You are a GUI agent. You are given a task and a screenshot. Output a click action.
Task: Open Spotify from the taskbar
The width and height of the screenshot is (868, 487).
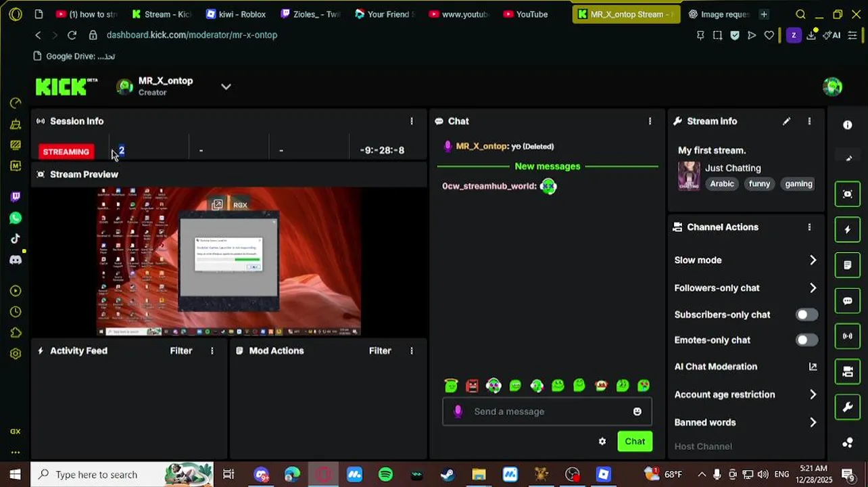click(x=386, y=474)
